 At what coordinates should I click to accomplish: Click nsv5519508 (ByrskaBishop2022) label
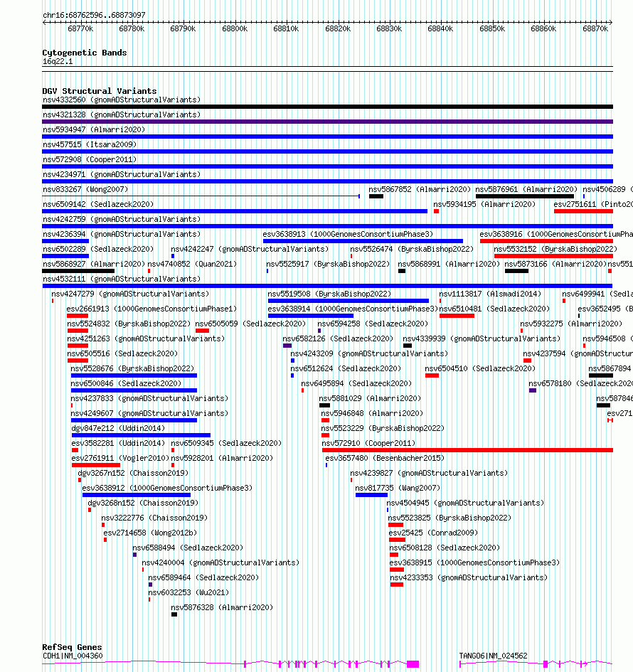pyautogui.click(x=329, y=294)
